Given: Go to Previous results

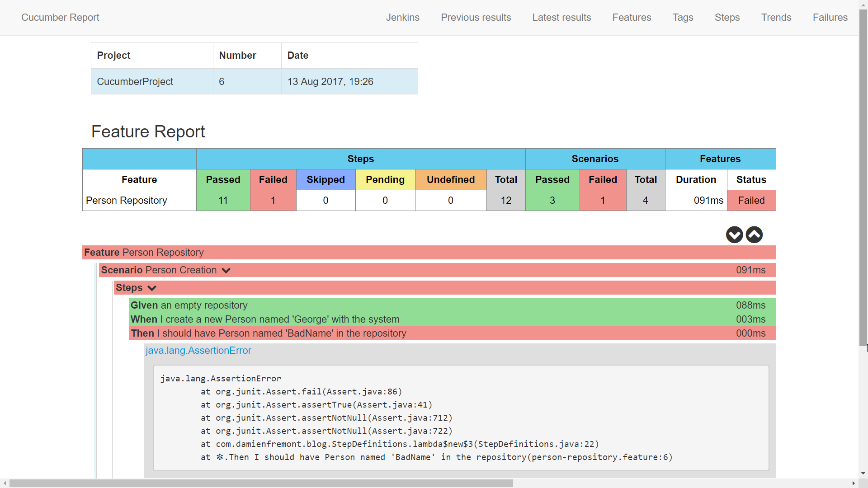Looking at the screenshot, I should pyautogui.click(x=476, y=17).
